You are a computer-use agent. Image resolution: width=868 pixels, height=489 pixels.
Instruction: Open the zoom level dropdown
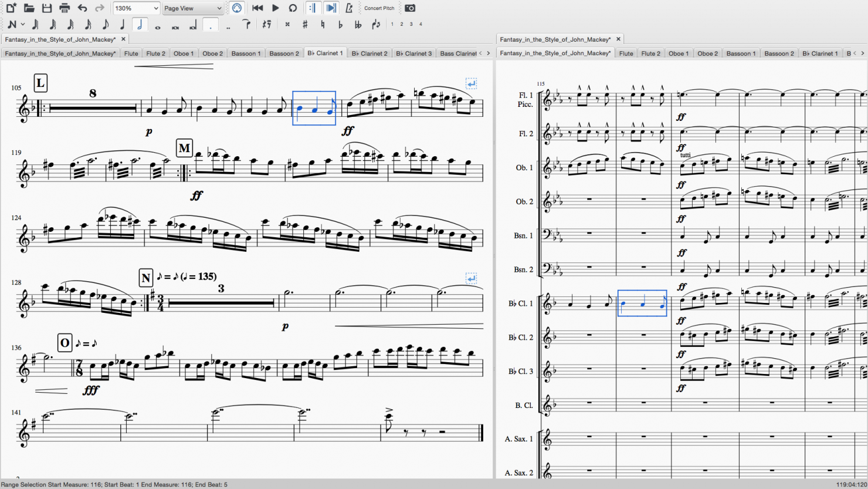coord(136,8)
